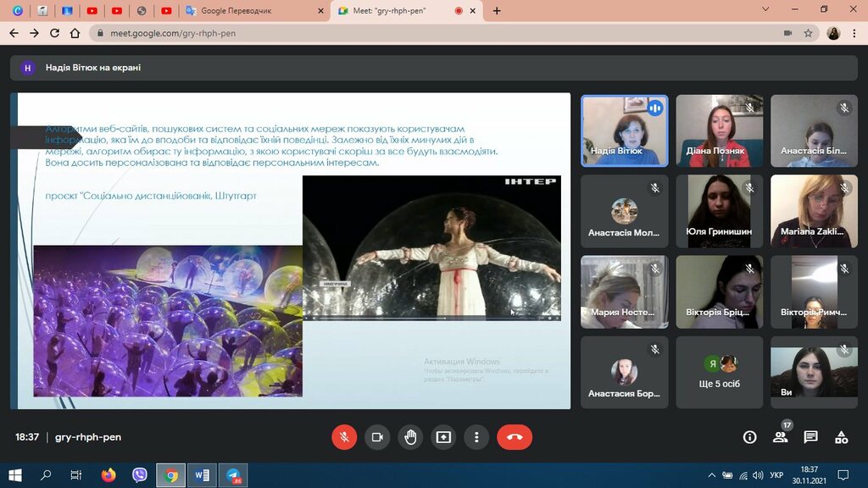Leave the call with red hang-up button
Screen dimensions: 868x488
(x=515, y=437)
